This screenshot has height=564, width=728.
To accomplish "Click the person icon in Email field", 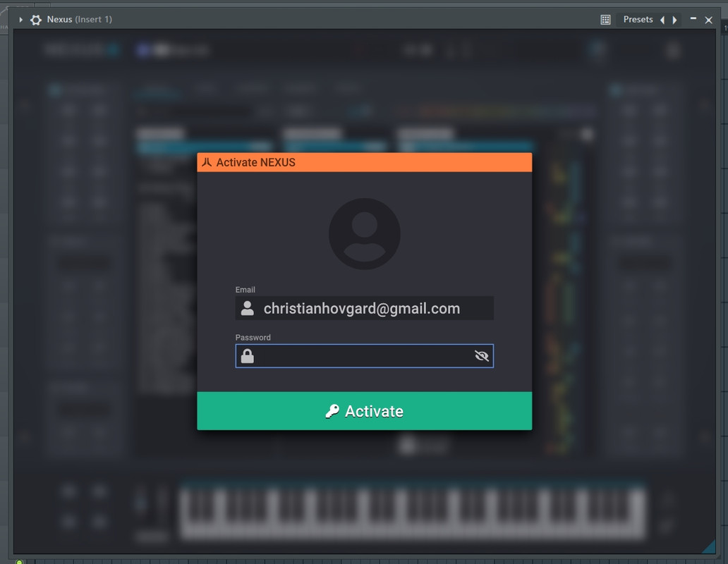I will [248, 308].
